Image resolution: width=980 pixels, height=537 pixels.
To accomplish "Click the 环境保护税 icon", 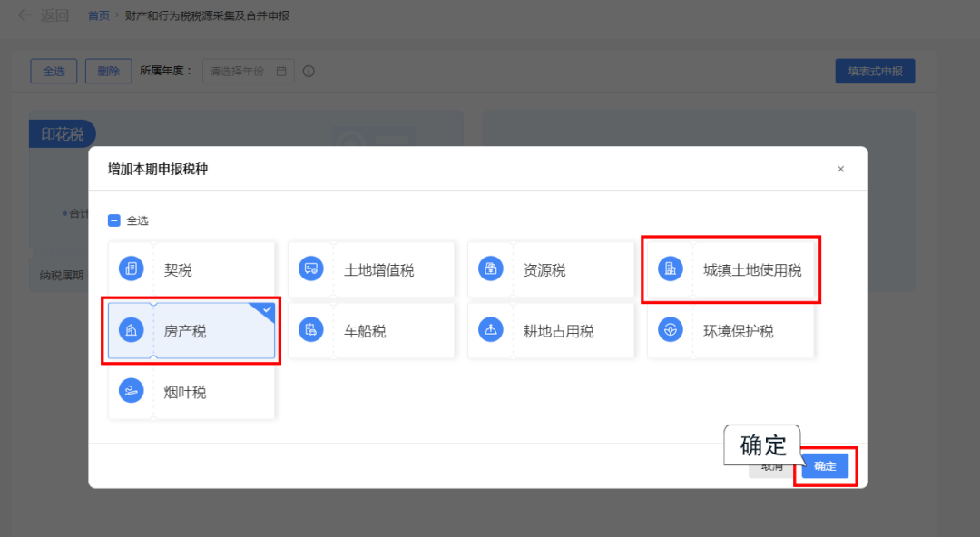I will click(x=670, y=329).
